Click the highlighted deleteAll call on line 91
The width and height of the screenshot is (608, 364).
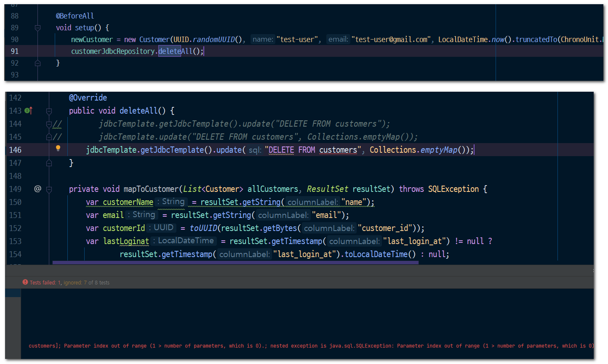170,51
